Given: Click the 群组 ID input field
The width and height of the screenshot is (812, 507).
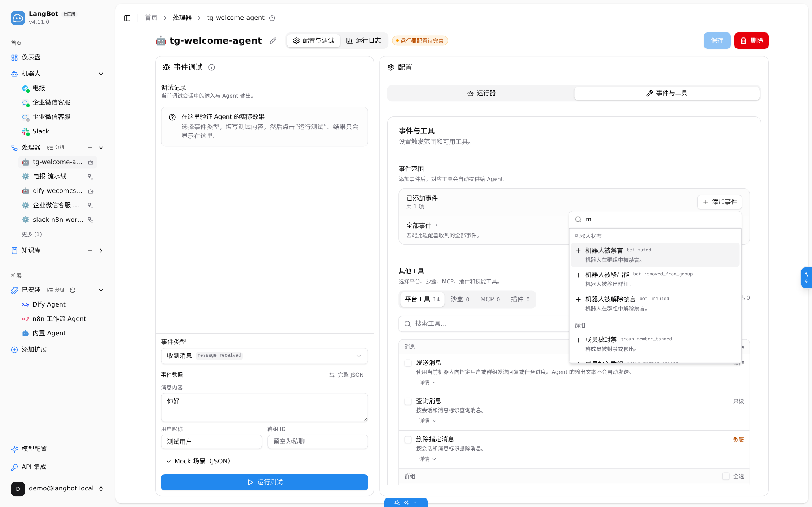Looking at the screenshot, I should tap(318, 442).
